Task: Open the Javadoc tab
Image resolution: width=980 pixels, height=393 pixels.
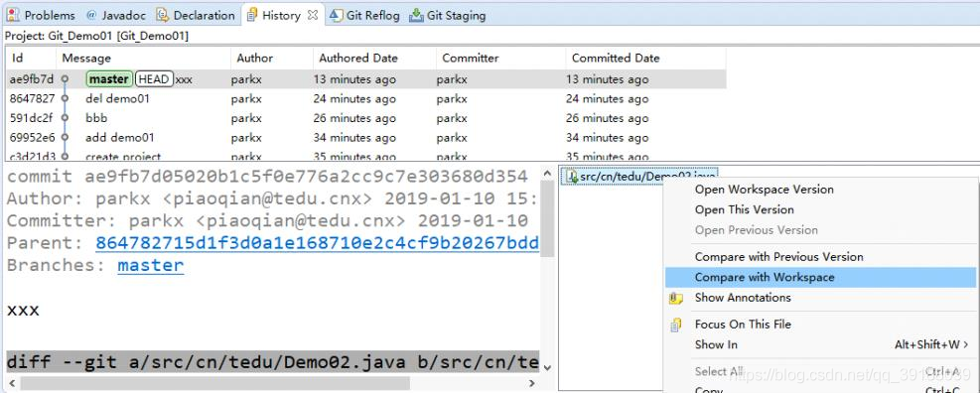Action: tap(116, 15)
